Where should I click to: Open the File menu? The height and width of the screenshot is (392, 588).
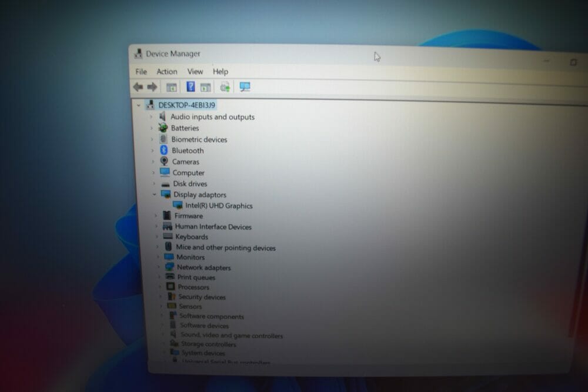(141, 72)
